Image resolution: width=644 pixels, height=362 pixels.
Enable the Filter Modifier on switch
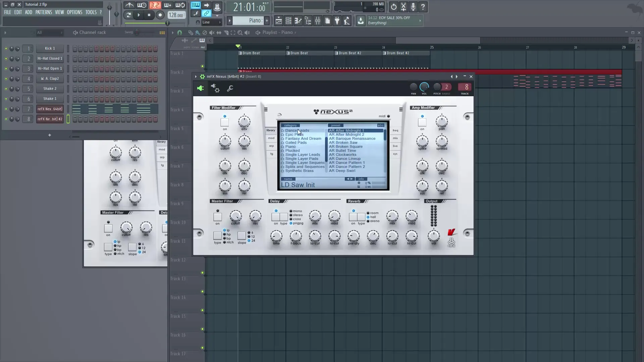point(225,122)
